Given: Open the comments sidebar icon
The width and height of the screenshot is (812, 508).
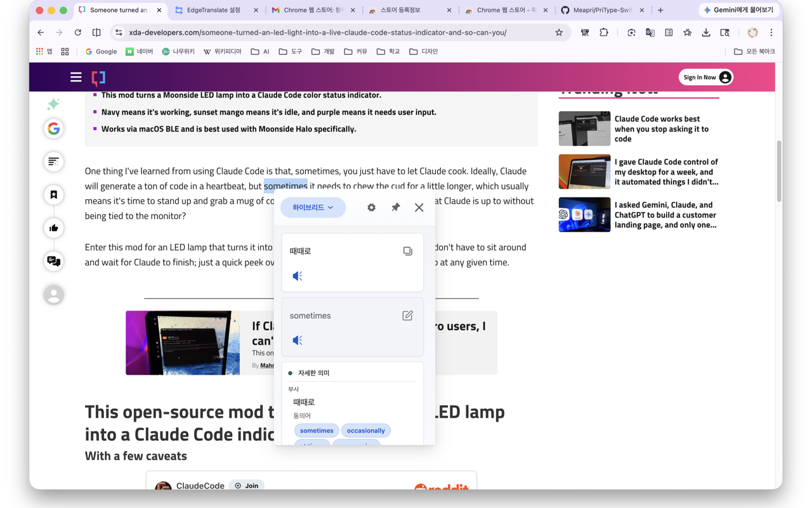Looking at the screenshot, I should tap(54, 261).
